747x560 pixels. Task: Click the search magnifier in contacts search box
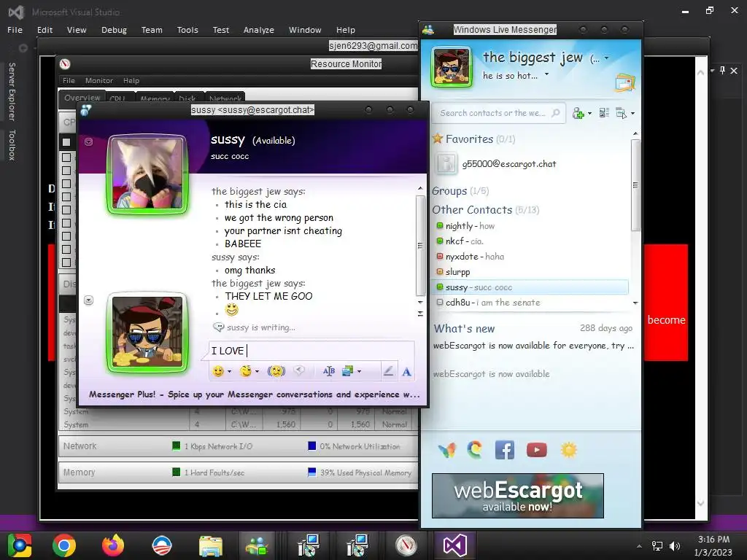click(555, 113)
